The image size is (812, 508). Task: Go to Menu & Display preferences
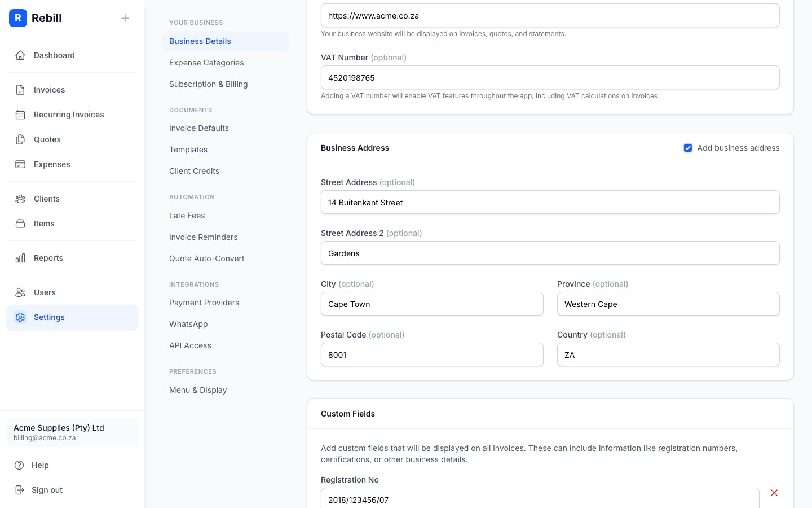(x=198, y=390)
